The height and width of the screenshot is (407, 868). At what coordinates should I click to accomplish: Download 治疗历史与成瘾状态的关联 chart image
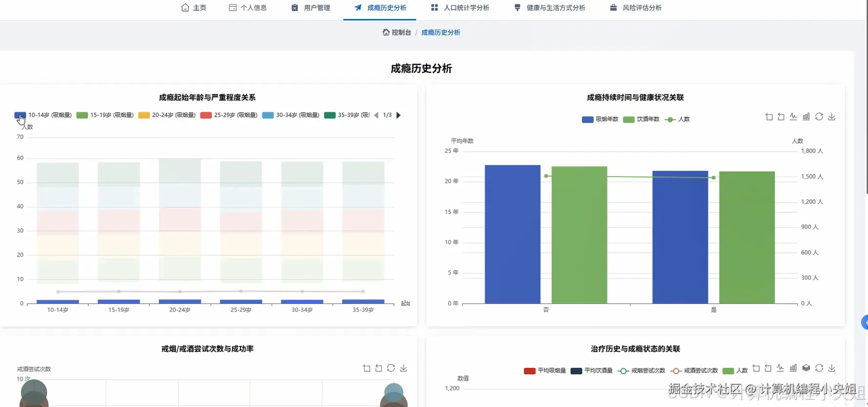point(832,368)
